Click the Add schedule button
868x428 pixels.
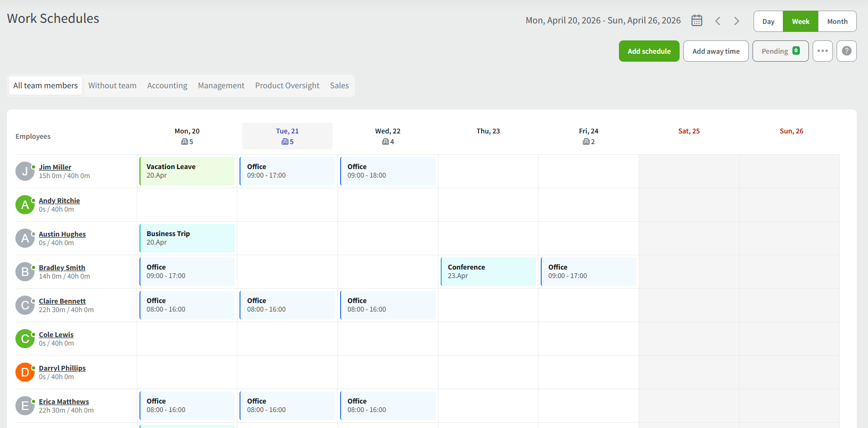[649, 51]
